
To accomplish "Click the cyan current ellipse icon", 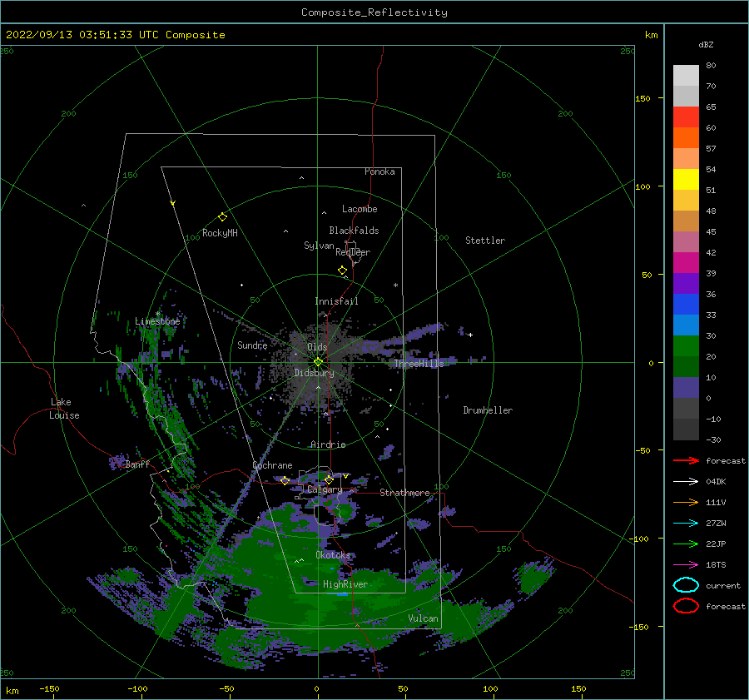I will pos(686,585).
